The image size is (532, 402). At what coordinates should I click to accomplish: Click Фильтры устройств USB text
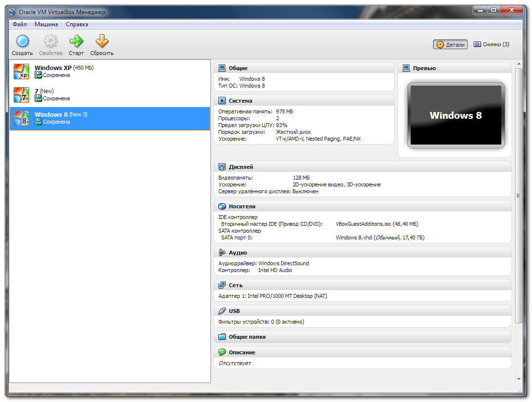[261, 322]
